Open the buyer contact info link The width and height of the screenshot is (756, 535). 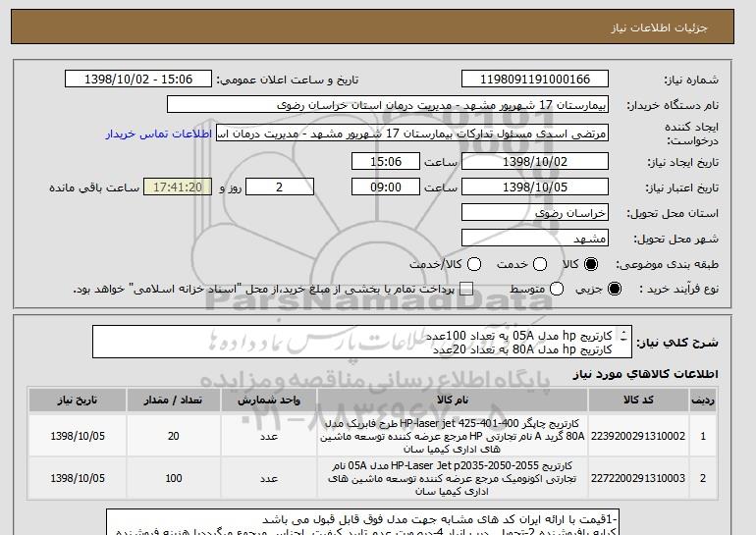point(159,134)
